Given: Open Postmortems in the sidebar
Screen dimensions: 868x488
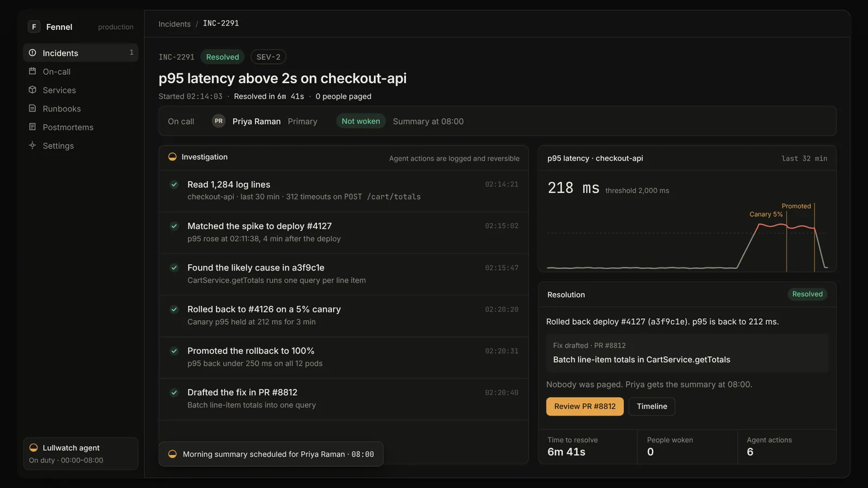Looking at the screenshot, I should (x=80, y=126).
